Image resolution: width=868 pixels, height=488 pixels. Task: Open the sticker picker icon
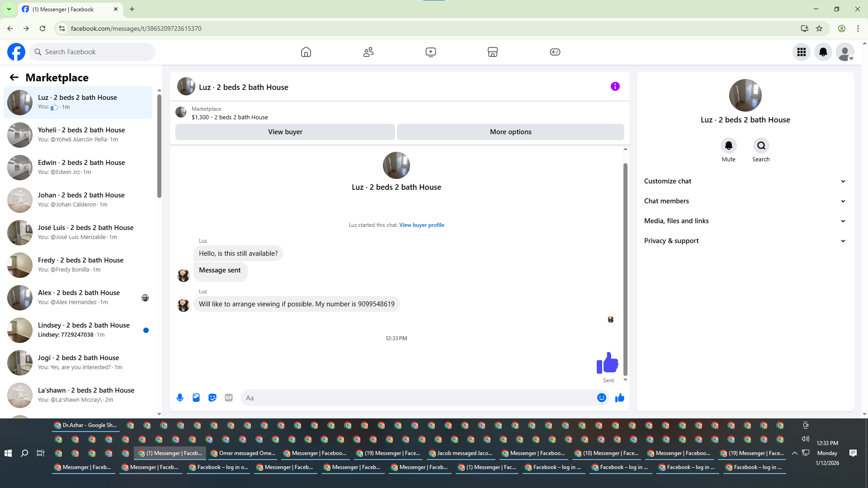click(212, 398)
